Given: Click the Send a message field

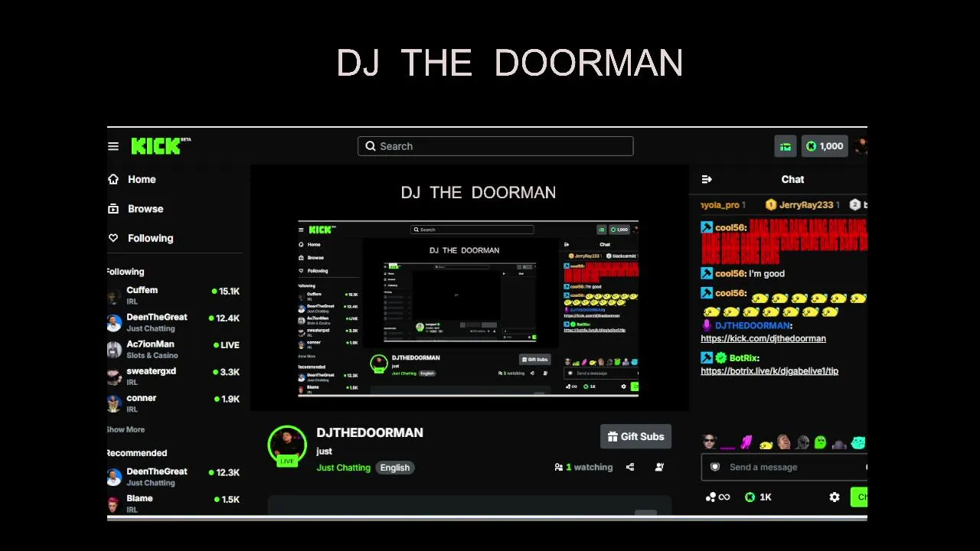Looking at the screenshot, I should (x=785, y=467).
